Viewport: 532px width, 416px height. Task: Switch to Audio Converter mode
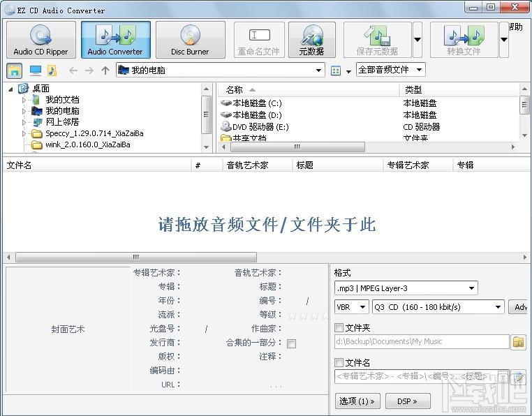[x=116, y=40]
